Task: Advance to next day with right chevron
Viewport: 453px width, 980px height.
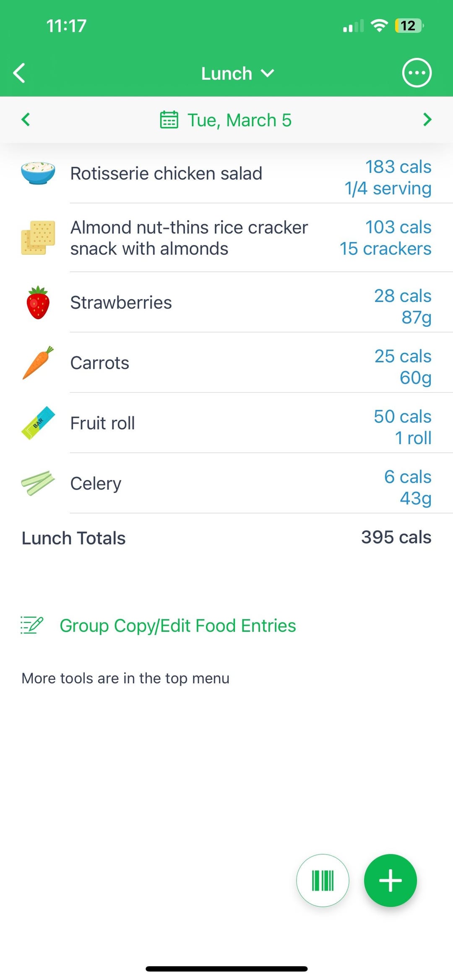Action: coord(427,120)
